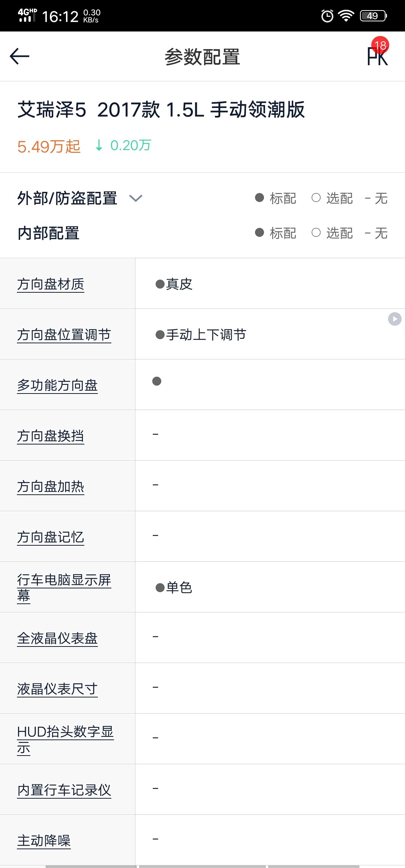Tap the grey play arrow button
Viewport: 405px width, 868px height.
(x=394, y=319)
